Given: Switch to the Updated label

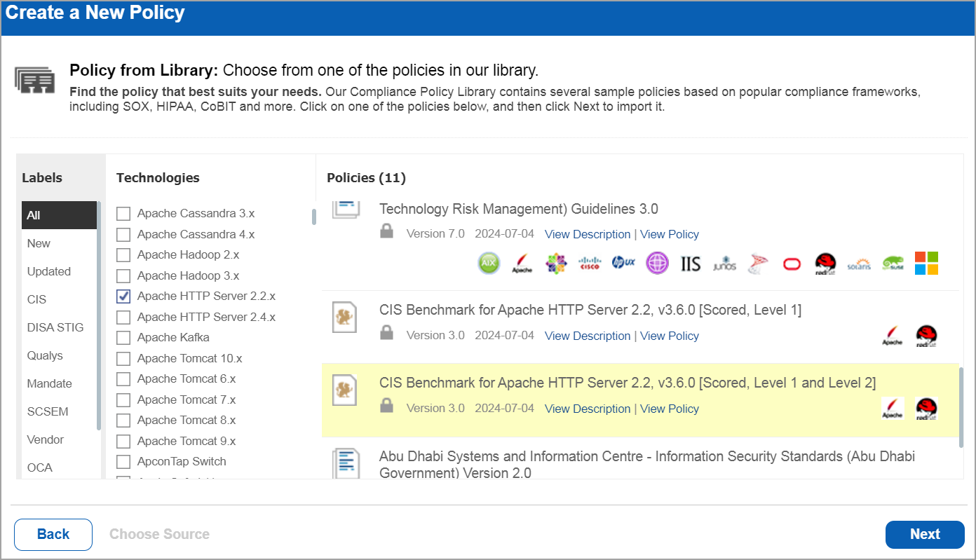Looking at the screenshot, I should click(x=48, y=271).
